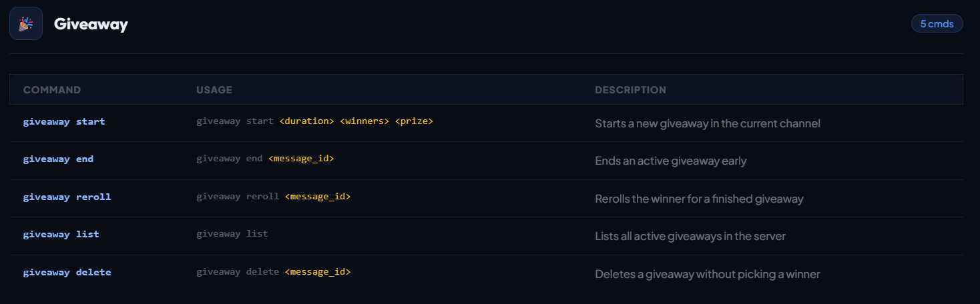Viewport: 980px width, 304px height.
Task: Click the 'Ends an active giveaway early' description
Action: point(670,161)
